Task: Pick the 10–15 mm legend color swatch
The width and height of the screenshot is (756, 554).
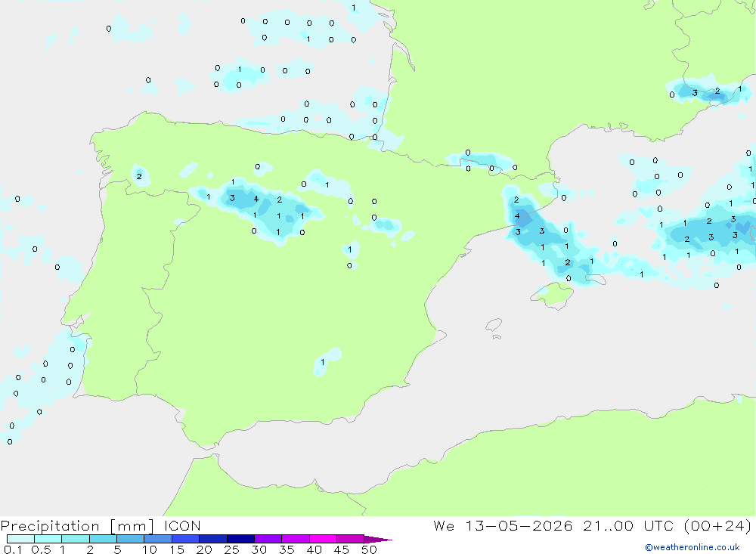Action: (158, 539)
